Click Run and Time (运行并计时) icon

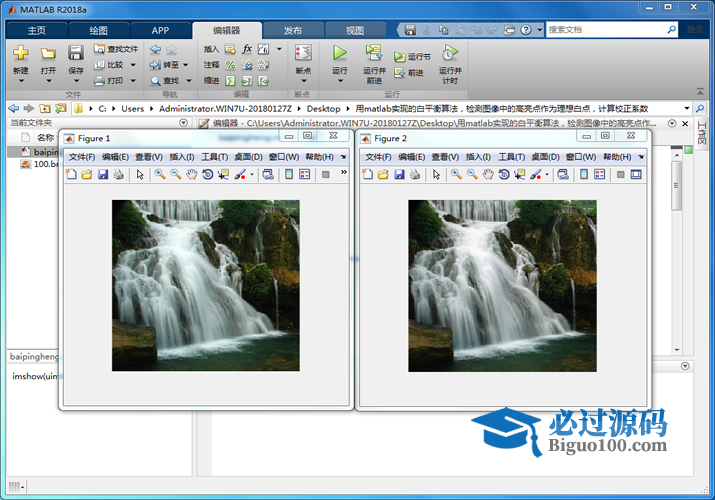point(450,53)
